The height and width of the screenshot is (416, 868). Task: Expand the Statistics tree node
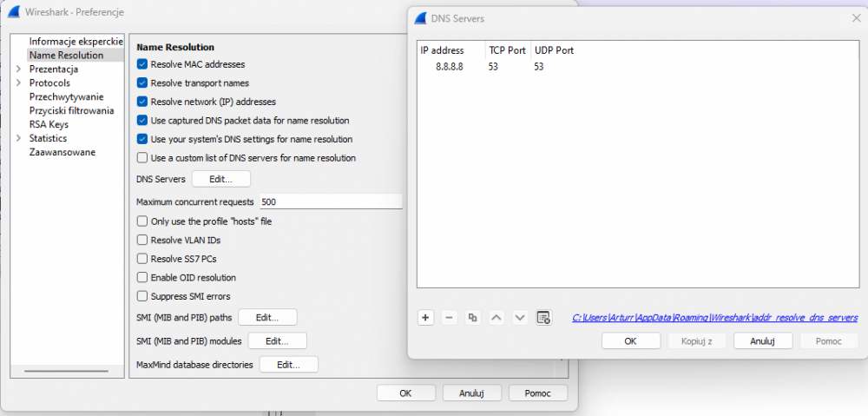(18, 138)
